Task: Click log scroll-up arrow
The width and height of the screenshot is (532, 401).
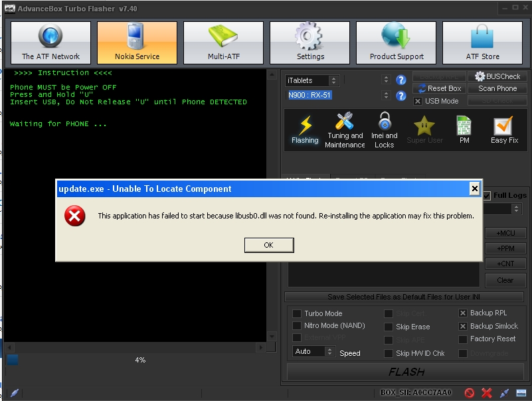Action: [x=272, y=74]
